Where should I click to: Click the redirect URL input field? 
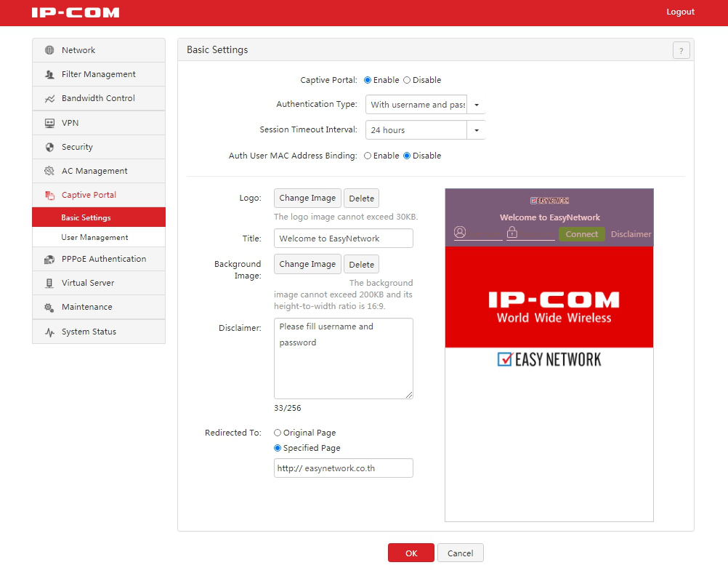coord(344,468)
